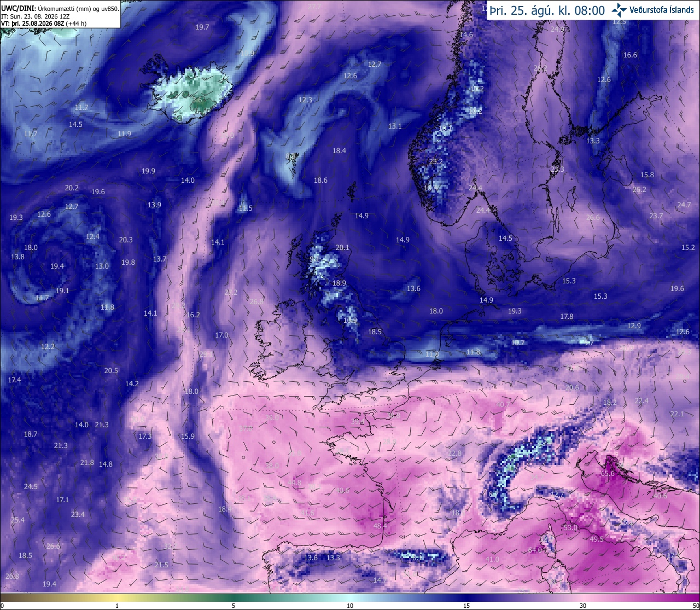The width and height of the screenshot is (700, 610).
Task: Select the forecast time 'Þri. 25. ágú. kl. 08:00' label
Action: [x=547, y=10]
